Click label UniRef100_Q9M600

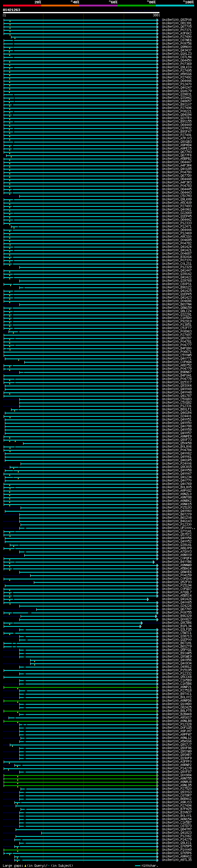(x=176, y=47)
